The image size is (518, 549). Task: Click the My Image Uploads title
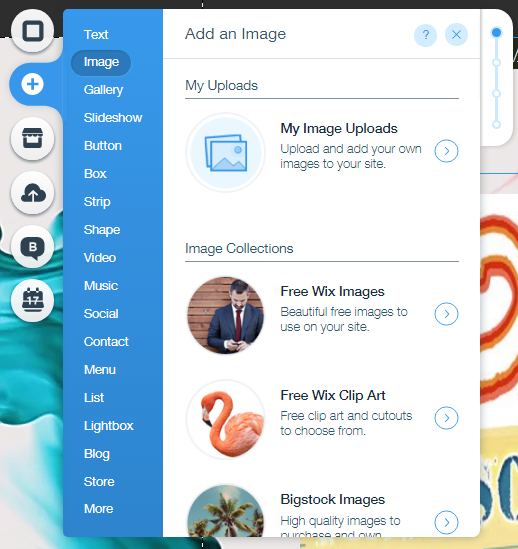[x=339, y=128]
